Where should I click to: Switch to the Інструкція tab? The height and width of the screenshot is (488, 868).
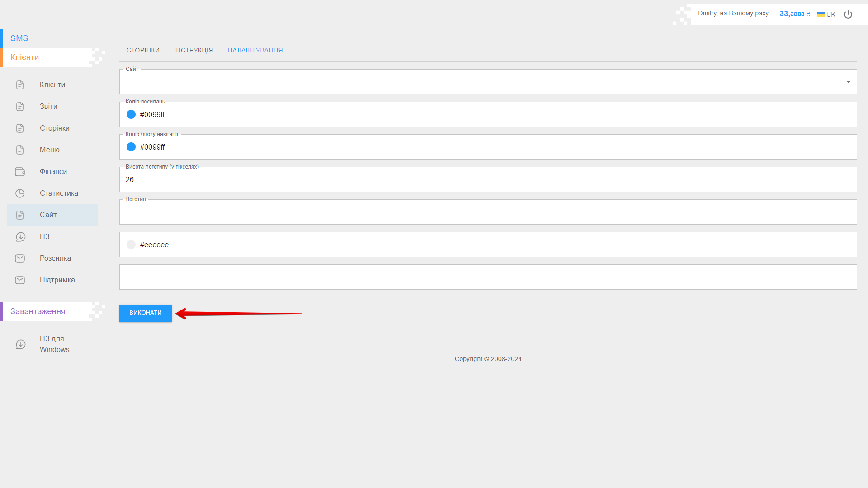[x=193, y=50]
